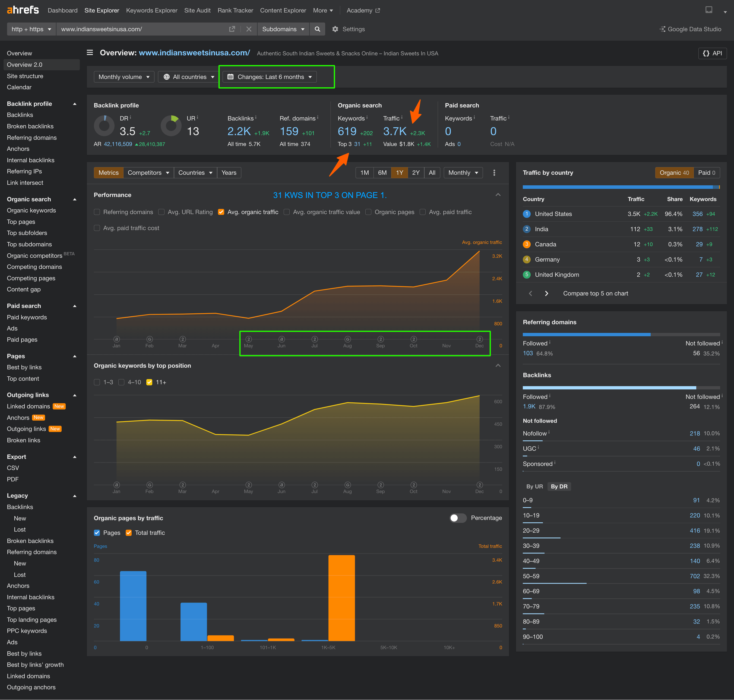Export as CSV from sidebar
Image resolution: width=734 pixels, height=700 pixels.
pyautogui.click(x=13, y=468)
